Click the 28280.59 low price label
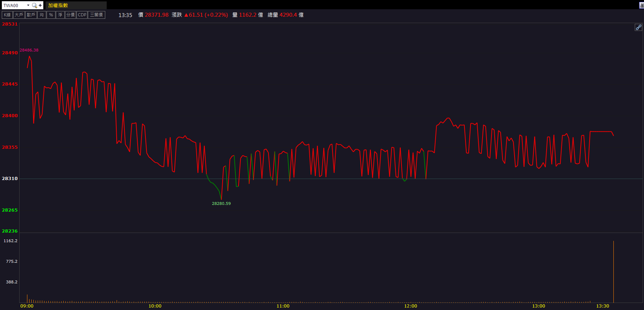The image size is (644, 310). tap(221, 203)
